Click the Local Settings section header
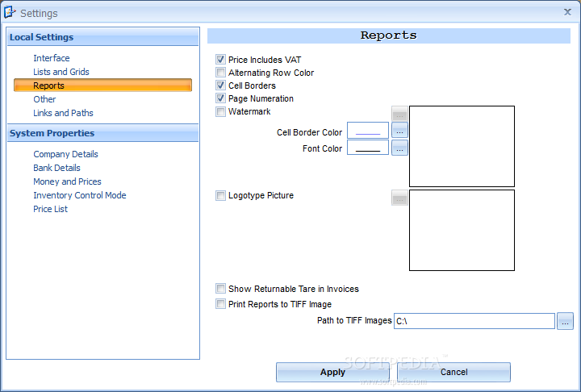This screenshot has width=581, height=392. tap(102, 37)
